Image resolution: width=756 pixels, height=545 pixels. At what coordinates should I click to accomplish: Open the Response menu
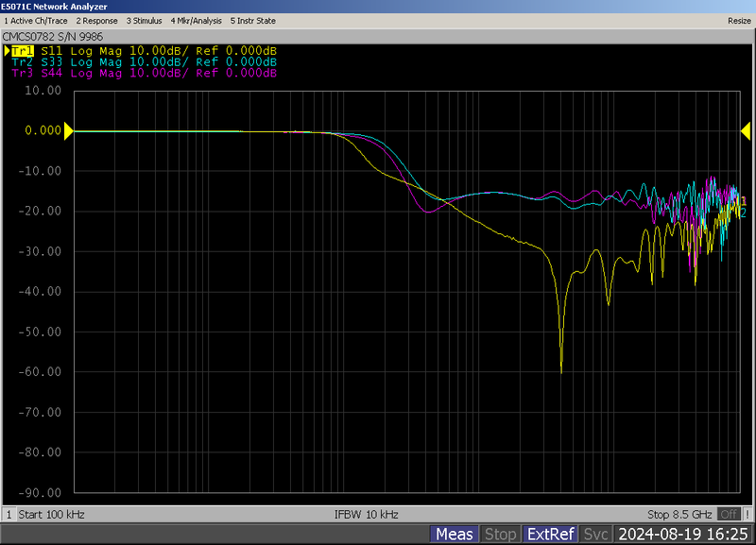(96, 20)
